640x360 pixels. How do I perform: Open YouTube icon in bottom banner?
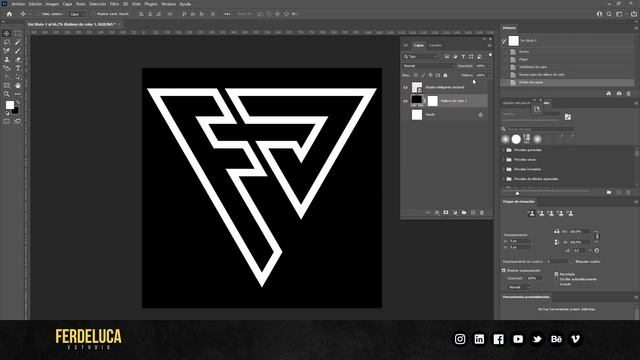click(x=518, y=339)
